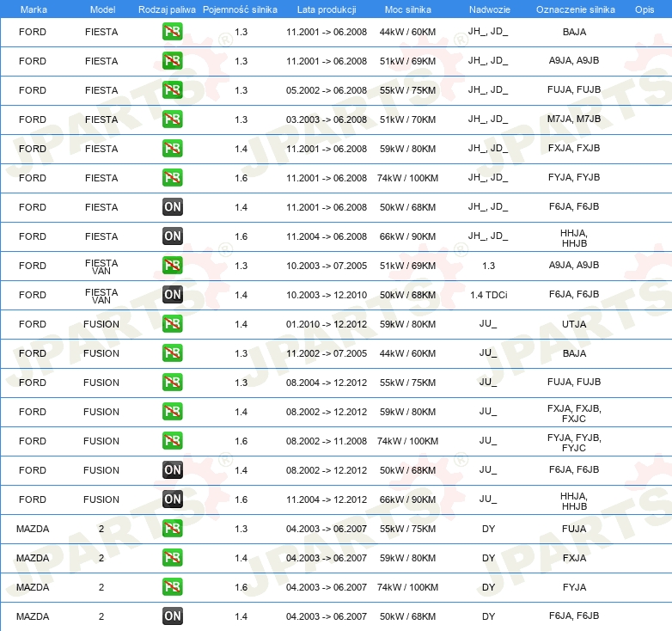Click the Lata produkcji column header
The height and width of the screenshot is (631, 672).
[327, 9]
